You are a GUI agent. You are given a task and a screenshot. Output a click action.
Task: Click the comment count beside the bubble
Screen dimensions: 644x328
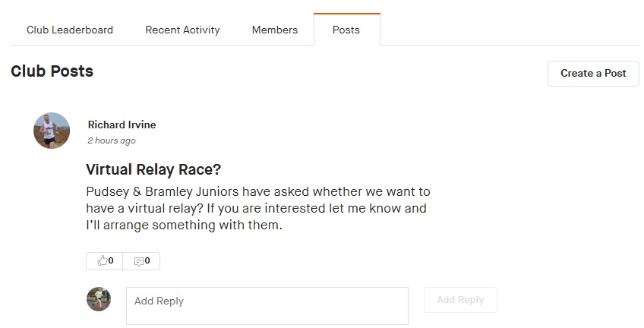point(147,261)
